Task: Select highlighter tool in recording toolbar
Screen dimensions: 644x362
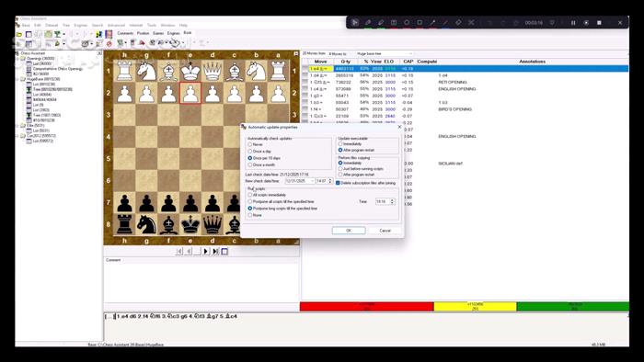Action: (381, 23)
